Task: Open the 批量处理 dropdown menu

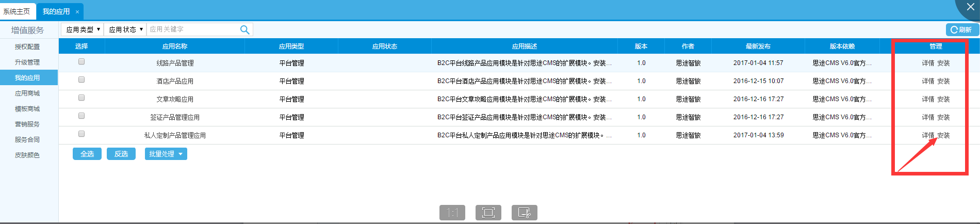Action: coord(166,154)
